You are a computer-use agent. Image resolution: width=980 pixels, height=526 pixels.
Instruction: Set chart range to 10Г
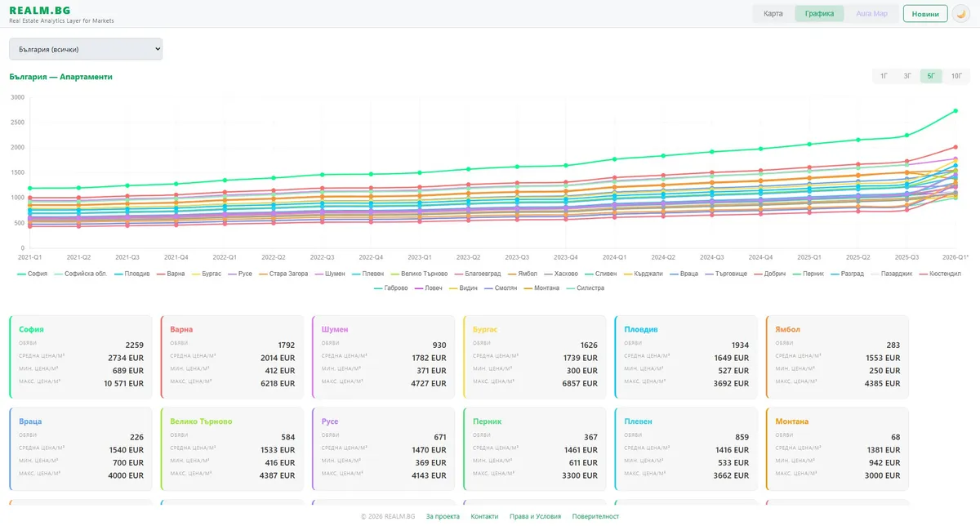tap(956, 76)
